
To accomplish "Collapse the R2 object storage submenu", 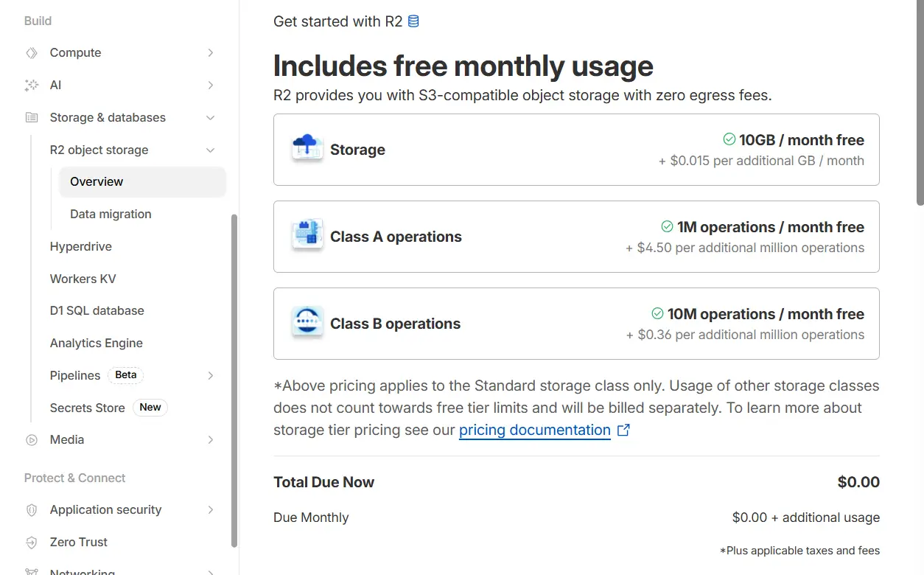I will click(211, 150).
